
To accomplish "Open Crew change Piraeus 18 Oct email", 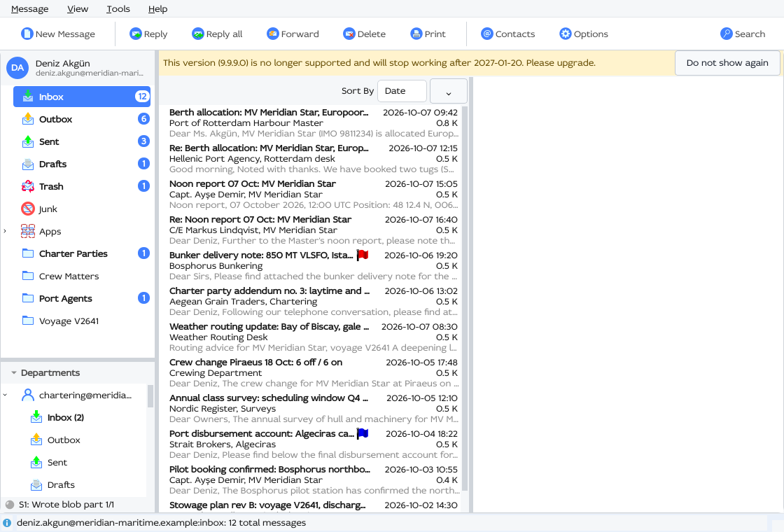I will (x=314, y=373).
